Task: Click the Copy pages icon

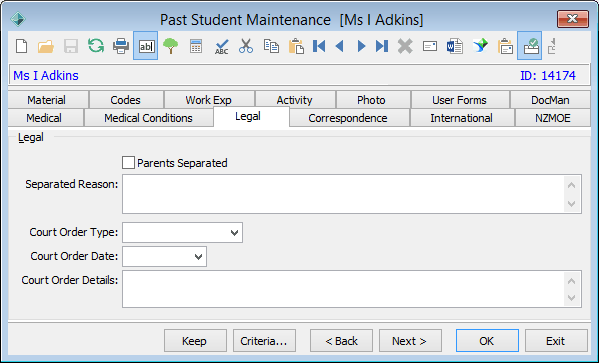Action: [x=271, y=46]
